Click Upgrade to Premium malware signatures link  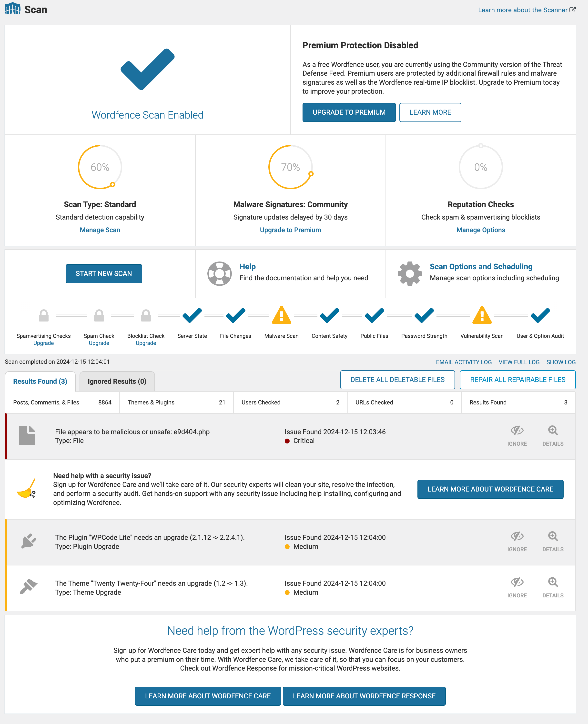coord(290,230)
